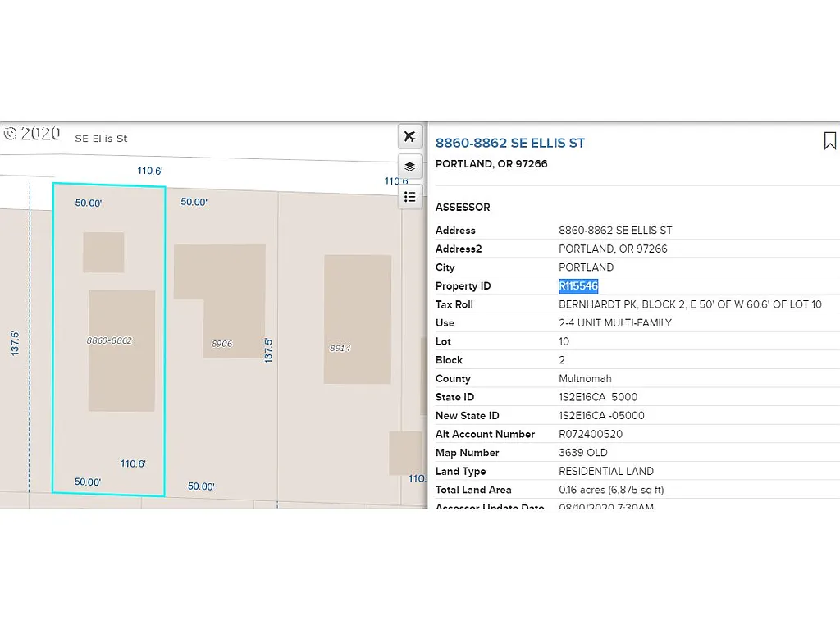Viewport: 840px width, 630px height.
Task: Click the airplane aerial view map button
Action: pyautogui.click(x=410, y=136)
